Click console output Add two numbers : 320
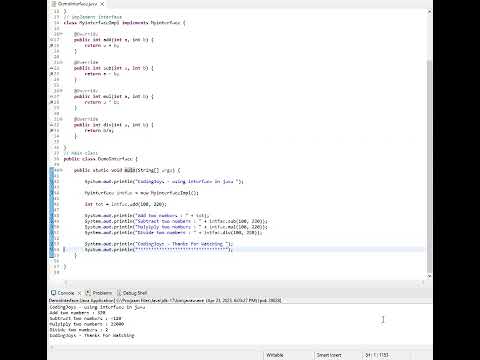480x360 pixels. 77,313
